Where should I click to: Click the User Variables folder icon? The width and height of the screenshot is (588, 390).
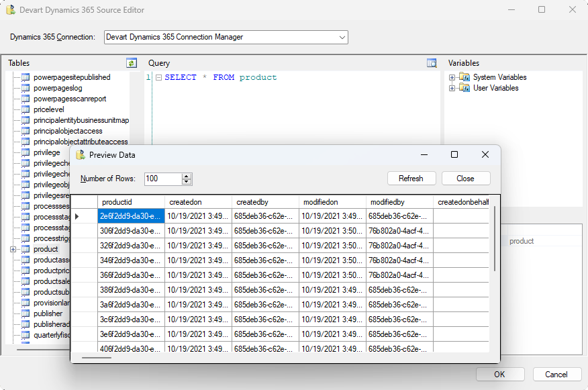coord(465,88)
